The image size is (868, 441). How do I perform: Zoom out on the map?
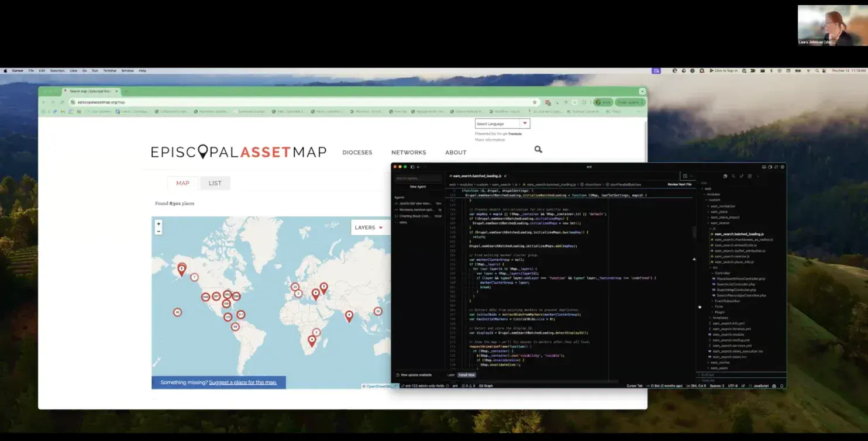click(159, 231)
